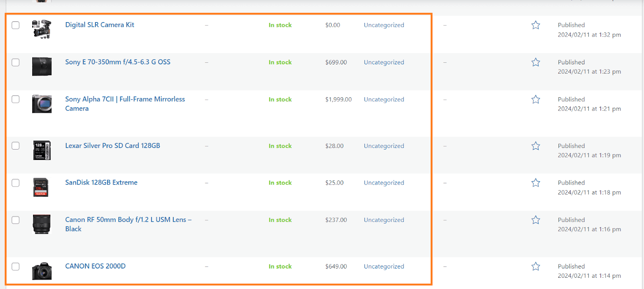
Task: Click featured star for SanDisk 128GB Extreme
Action: pos(535,183)
